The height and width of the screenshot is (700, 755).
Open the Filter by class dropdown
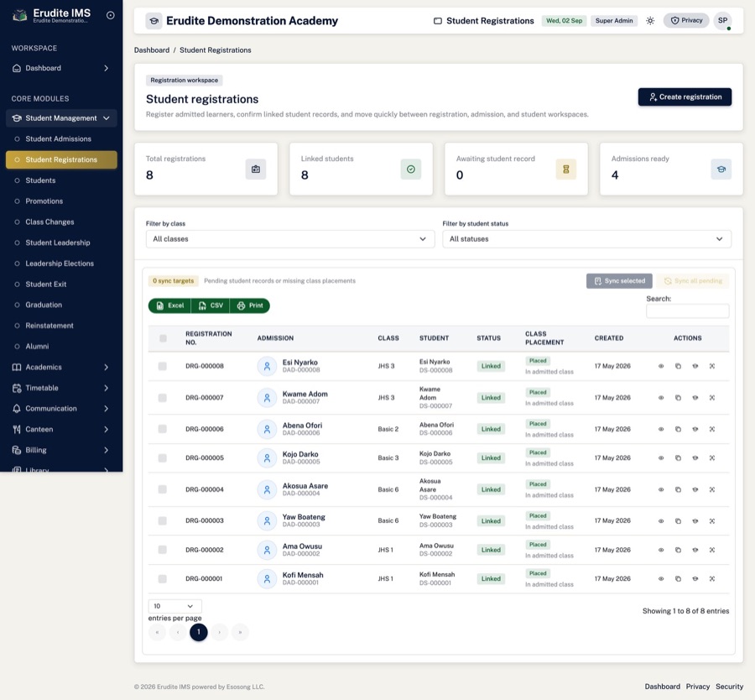point(290,239)
